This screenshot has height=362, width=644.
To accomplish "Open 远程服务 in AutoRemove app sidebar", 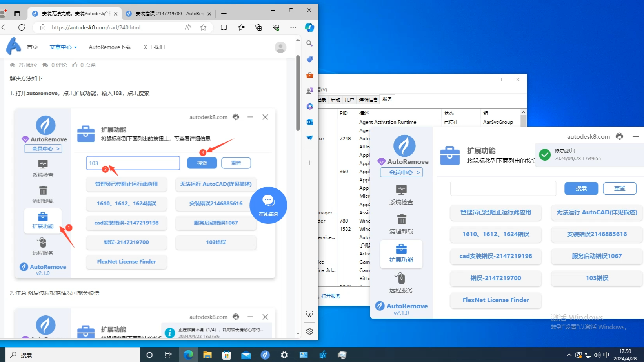I will coord(401,283).
